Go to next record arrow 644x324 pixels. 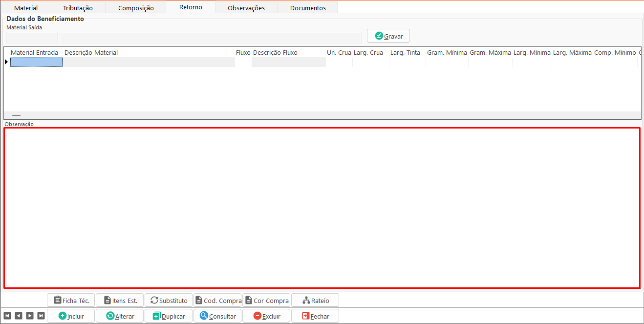(x=30, y=316)
